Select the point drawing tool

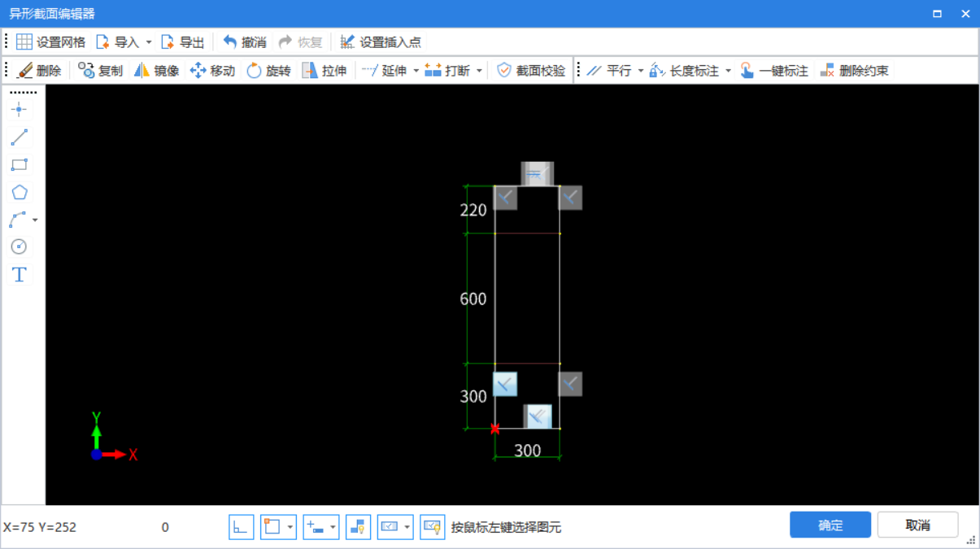click(x=19, y=110)
